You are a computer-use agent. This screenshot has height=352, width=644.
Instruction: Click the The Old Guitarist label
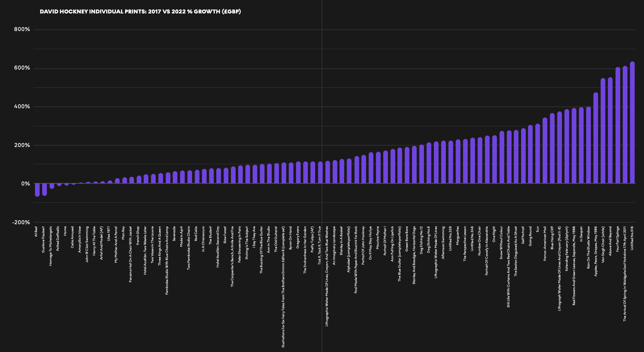coord(276,239)
